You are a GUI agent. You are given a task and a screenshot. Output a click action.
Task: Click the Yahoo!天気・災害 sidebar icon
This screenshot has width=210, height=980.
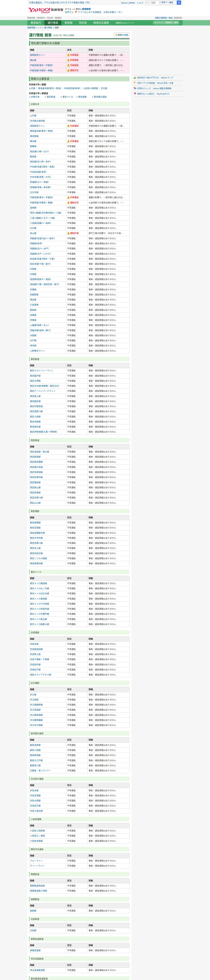tap(135, 83)
